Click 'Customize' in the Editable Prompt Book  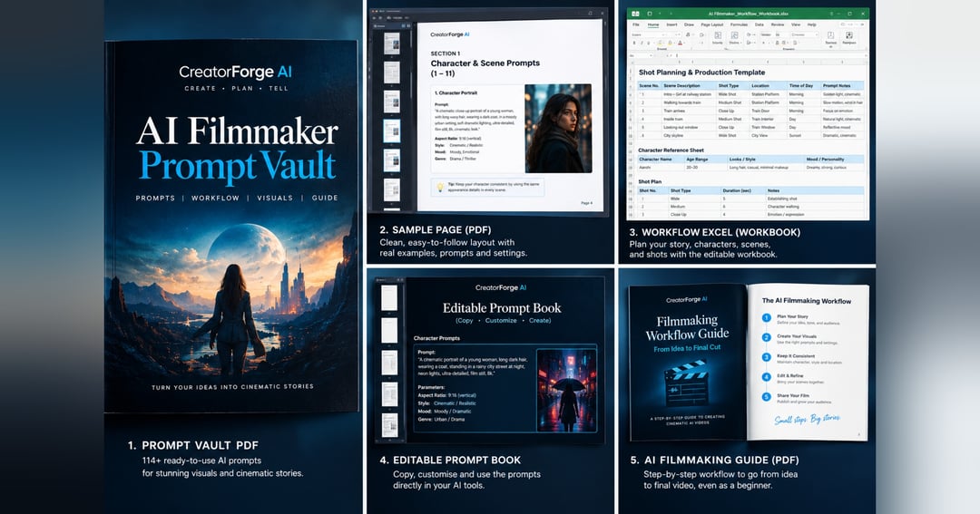pyautogui.click(x=501, y=320)
